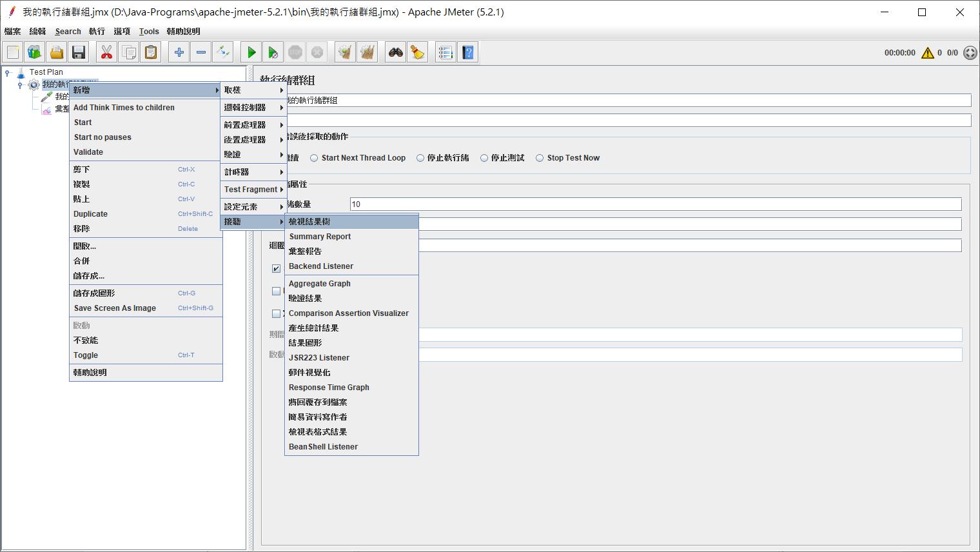980x552 pixels.
Task: Collapse all nodes with minus icon
Action: point(201,52)
